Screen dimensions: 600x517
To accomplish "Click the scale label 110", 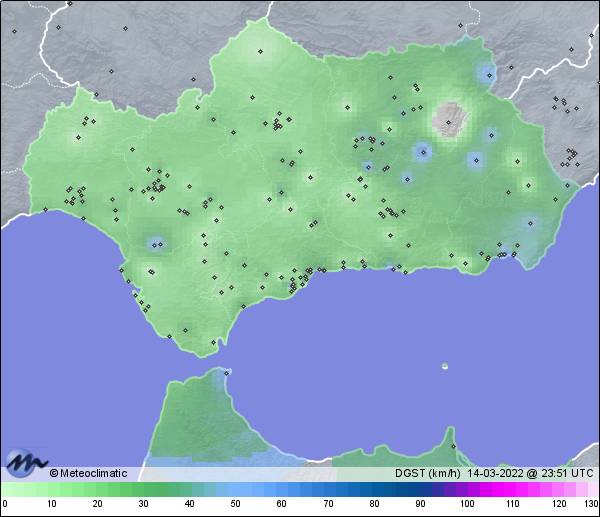I will tap(513, 504).
